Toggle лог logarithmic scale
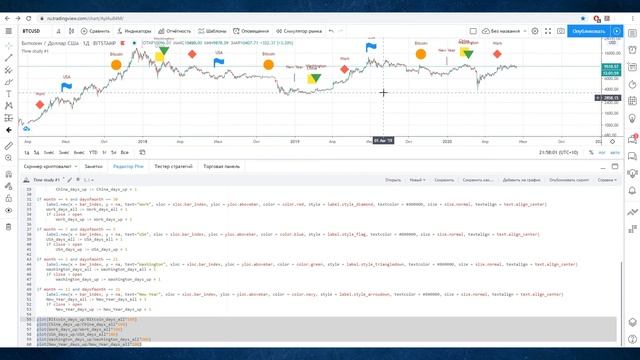The image size is (640, 360). coord(602,153)
